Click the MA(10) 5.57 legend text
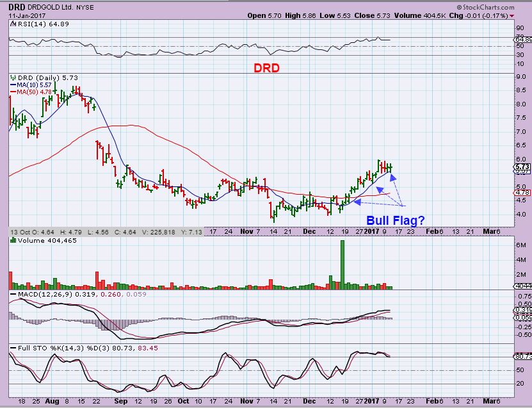The height and width of the screenshot is (408, 532). [35, 85]
